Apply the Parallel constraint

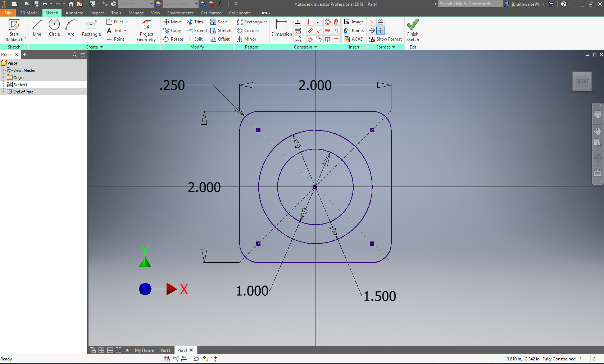point(310,31)
